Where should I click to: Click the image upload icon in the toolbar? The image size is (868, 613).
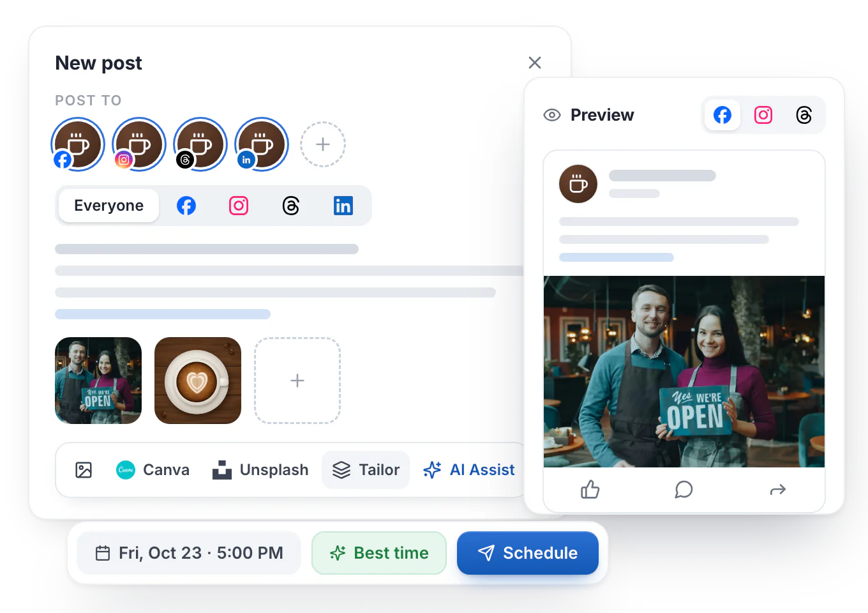click(x=84, y=470)
